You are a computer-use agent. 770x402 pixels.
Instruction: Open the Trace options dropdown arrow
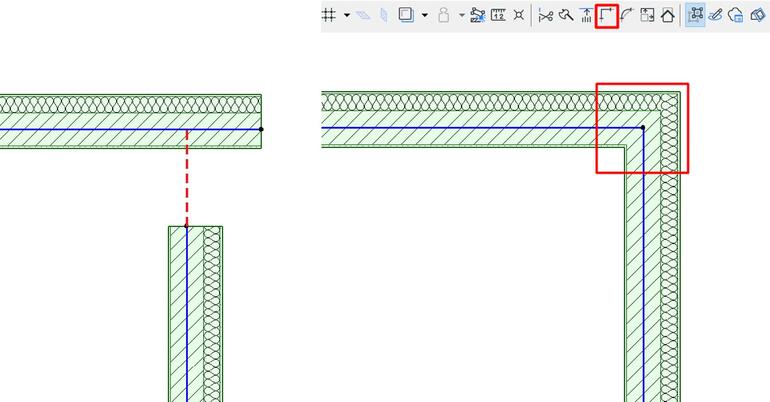tap(425, 15)
